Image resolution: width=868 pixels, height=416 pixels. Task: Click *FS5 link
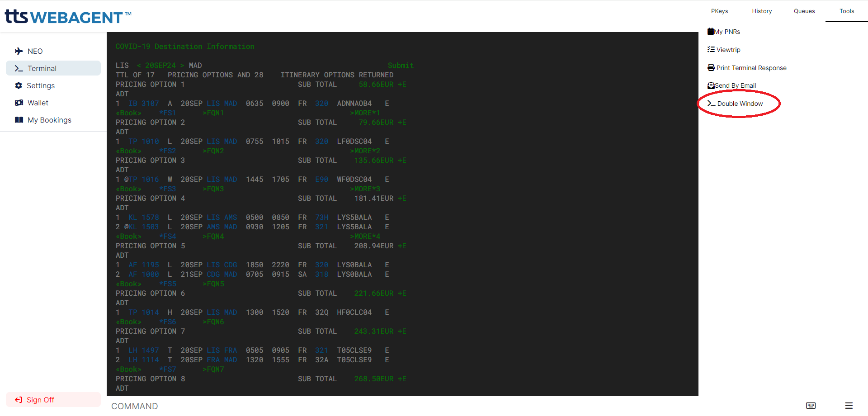pos(167,284)
